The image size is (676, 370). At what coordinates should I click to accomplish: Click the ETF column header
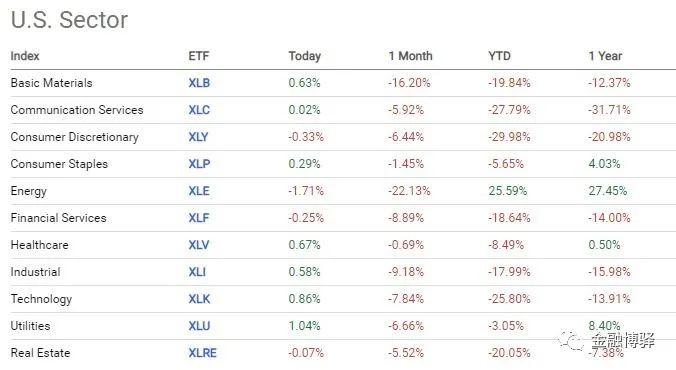click(x=199, y=56)
